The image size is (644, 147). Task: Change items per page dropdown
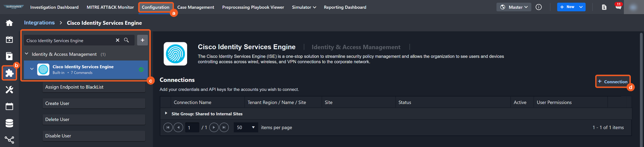pyautogui.click(x=246, y=128)
